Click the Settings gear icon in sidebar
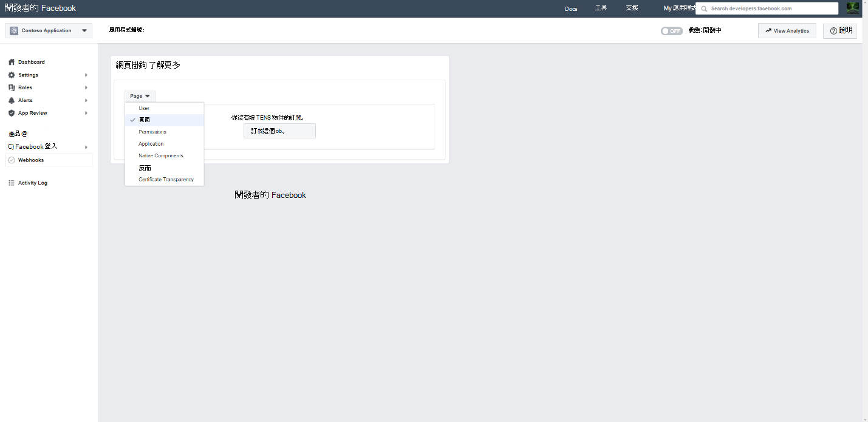 click(x=12, y=75)
